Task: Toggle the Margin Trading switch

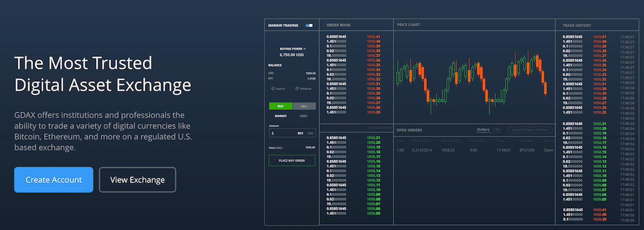Action: coord(309,26)
